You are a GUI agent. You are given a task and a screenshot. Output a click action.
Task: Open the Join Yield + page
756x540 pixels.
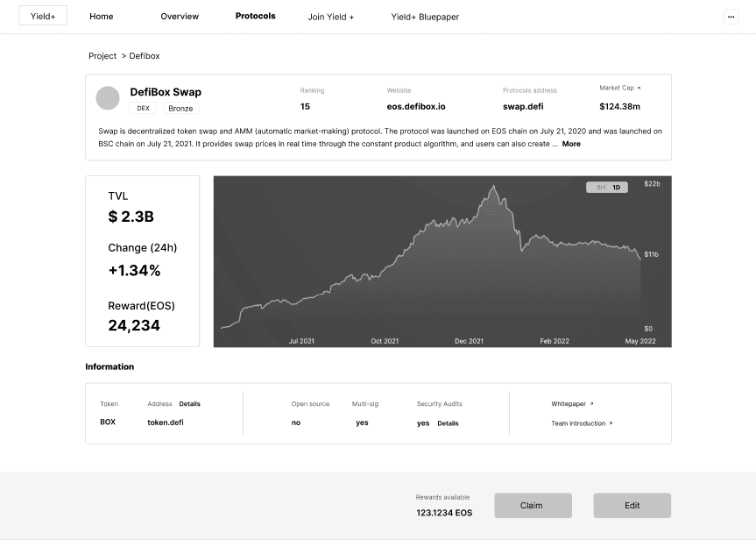pos(331,17)
